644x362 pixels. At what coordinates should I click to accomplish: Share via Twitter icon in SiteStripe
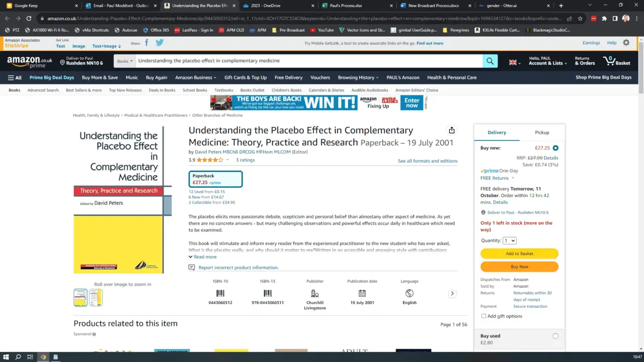point(159,43)
